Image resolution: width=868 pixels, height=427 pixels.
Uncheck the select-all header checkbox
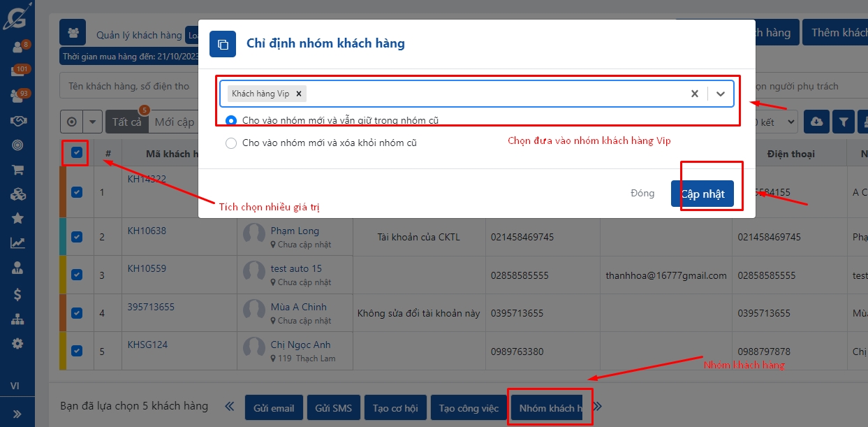tap(77, 153)
